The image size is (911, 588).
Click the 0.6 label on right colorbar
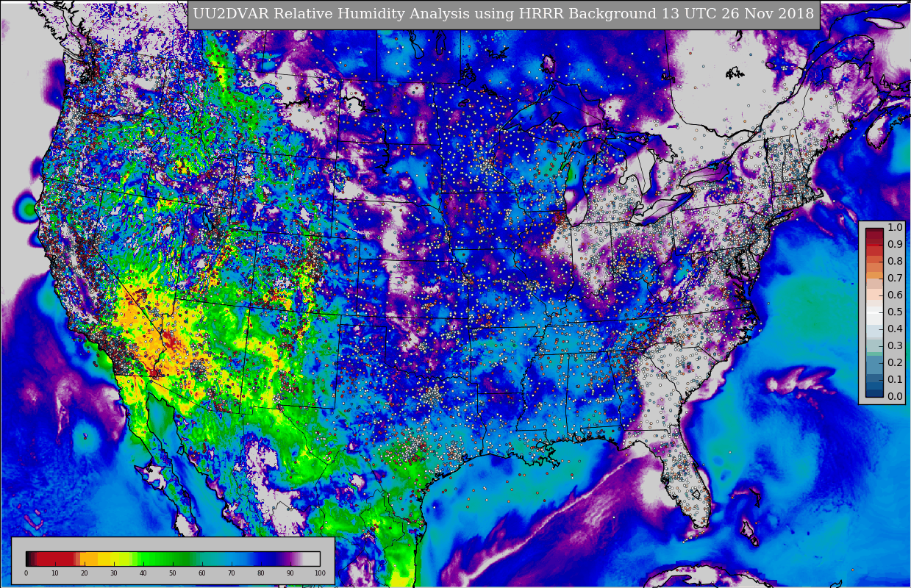pyautogui.click(x=895, y=295)
